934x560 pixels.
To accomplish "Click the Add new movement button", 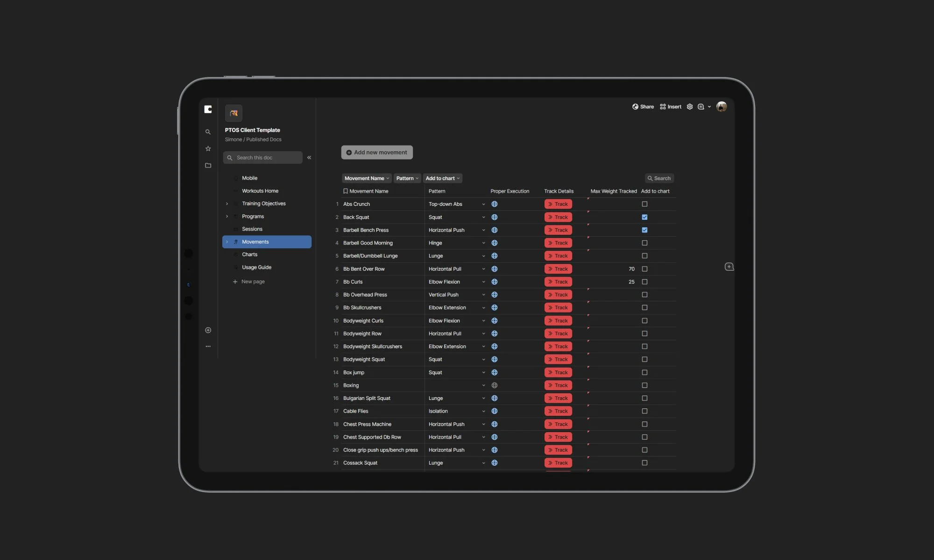I will (376, 153).
